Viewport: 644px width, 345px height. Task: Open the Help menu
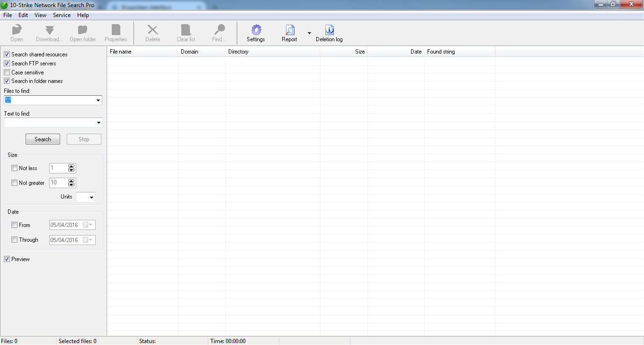tap(83, 15)
